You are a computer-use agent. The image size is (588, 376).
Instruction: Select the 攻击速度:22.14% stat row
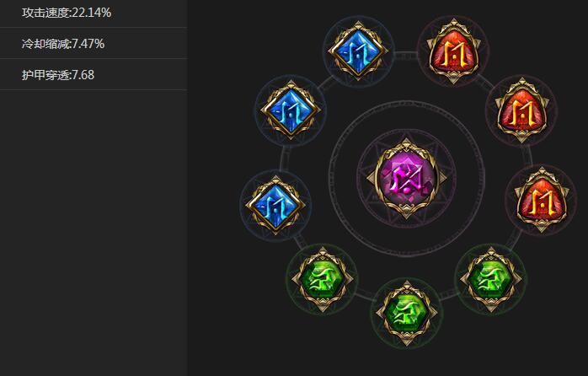94,13
